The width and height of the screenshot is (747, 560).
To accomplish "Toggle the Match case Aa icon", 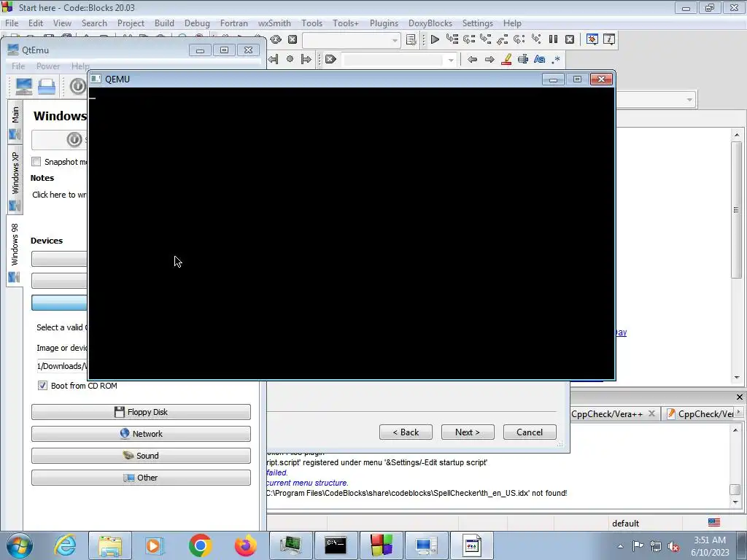I will [x=539, y=60].
